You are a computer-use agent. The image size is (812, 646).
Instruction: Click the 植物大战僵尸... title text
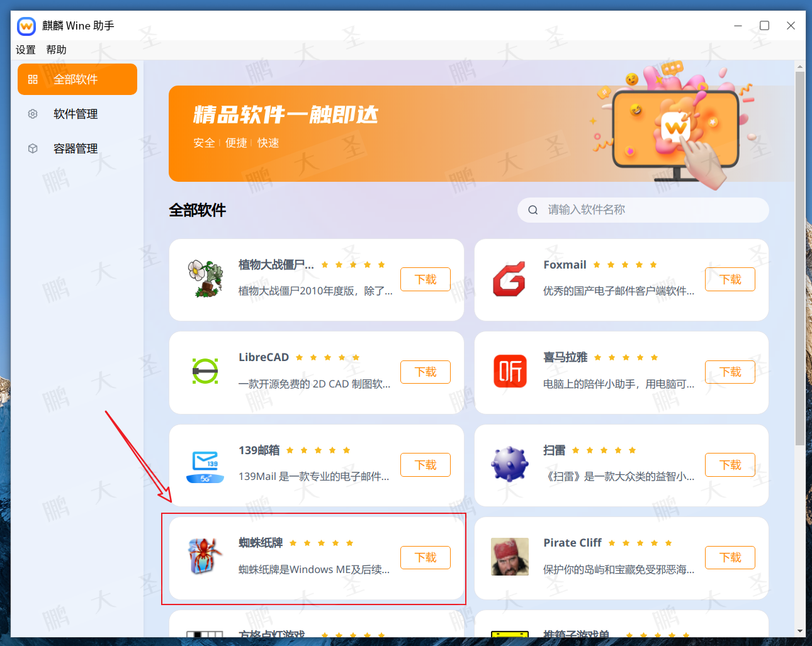[276, 265]
